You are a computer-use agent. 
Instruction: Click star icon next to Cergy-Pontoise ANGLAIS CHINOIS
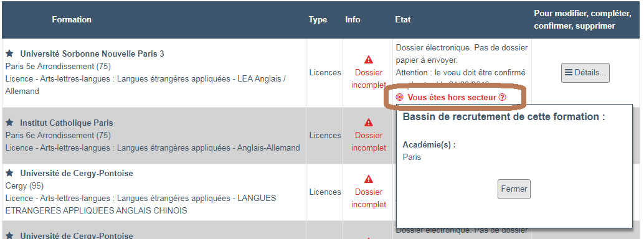tap(10, 173)
